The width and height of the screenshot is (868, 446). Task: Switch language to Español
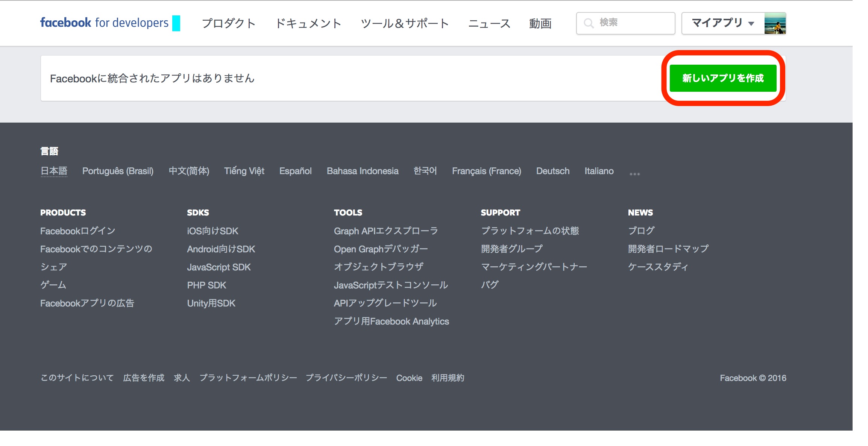pos(295,171)
